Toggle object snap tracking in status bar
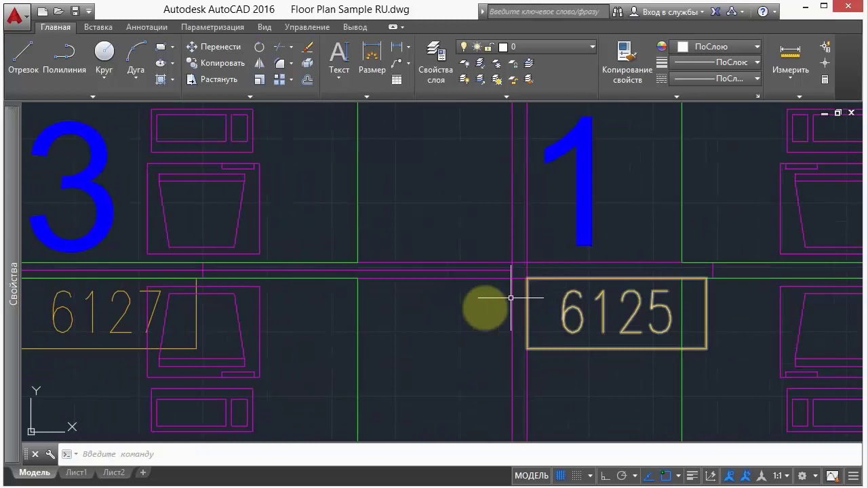The width and height of the screenshot is (868, 488). 649,476
